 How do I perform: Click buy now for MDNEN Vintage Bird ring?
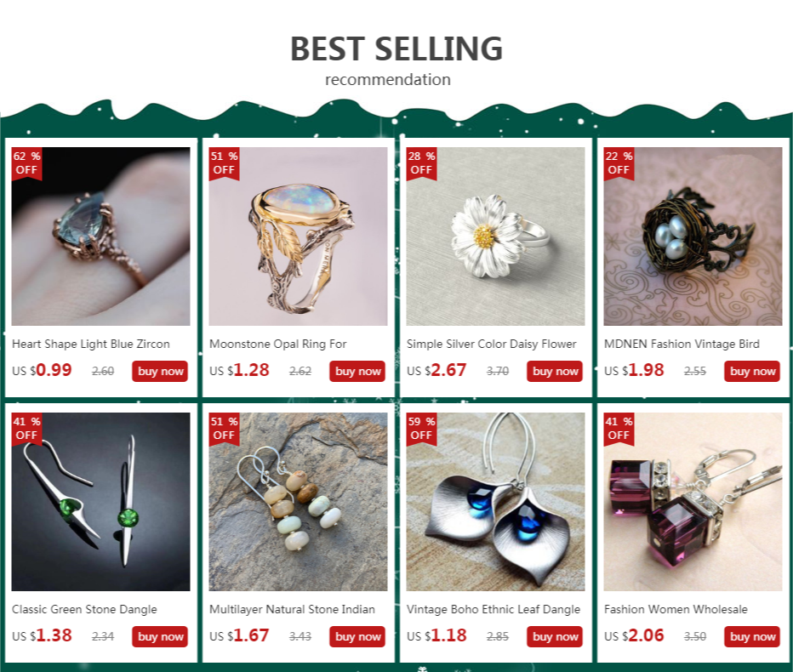pos(751,371)
